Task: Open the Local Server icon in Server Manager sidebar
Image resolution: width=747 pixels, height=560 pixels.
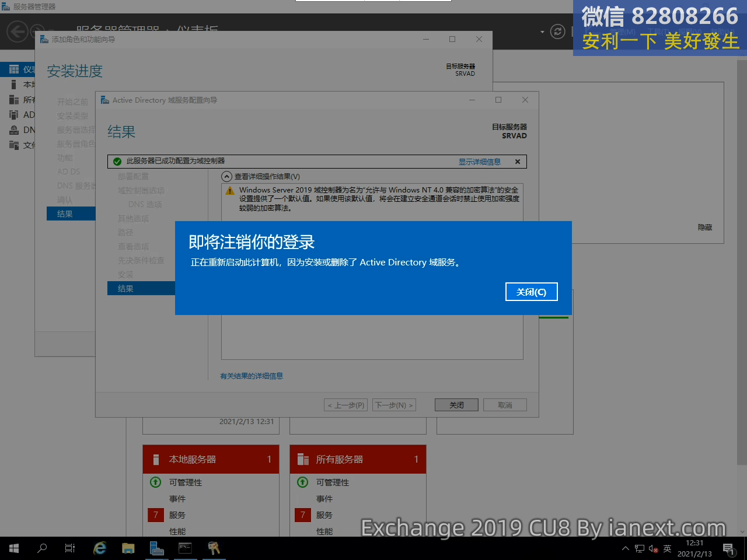Action: 14,85
